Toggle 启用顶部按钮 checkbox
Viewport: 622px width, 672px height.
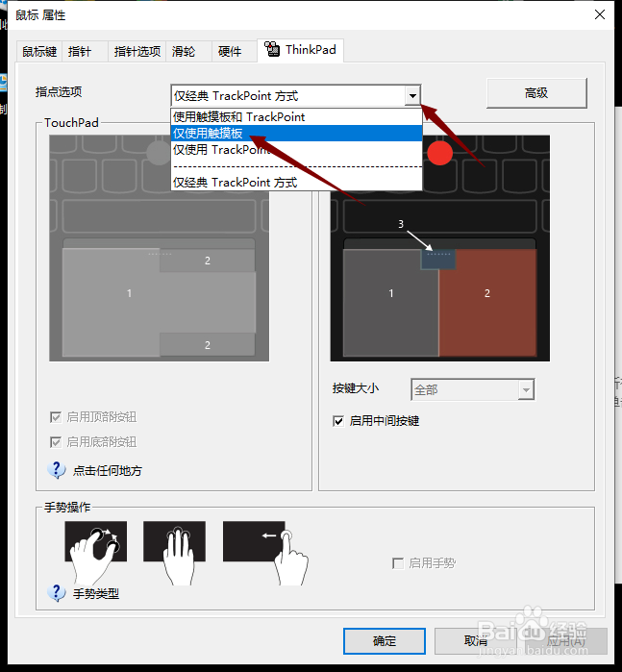56,417
